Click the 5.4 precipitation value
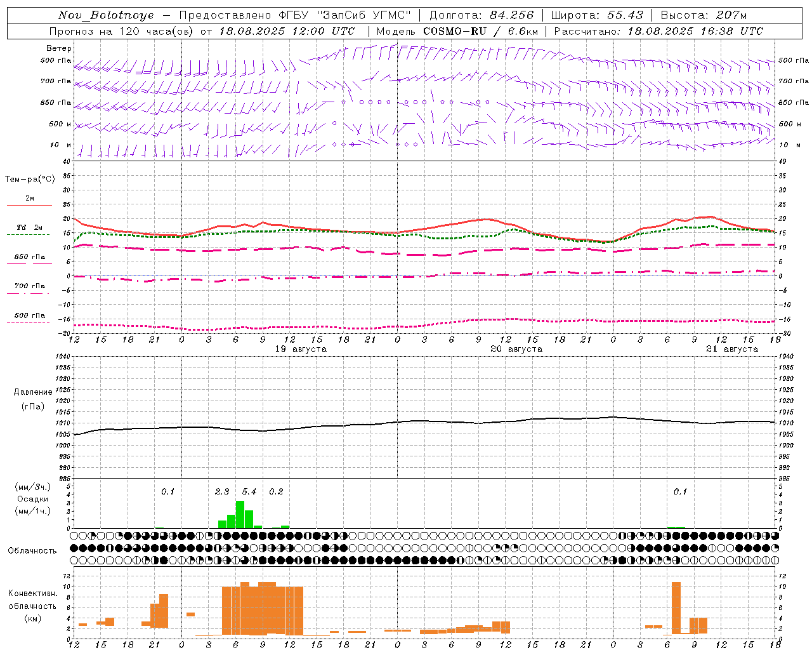The height and width of the screenshot is (650, 812). (249, 492)
